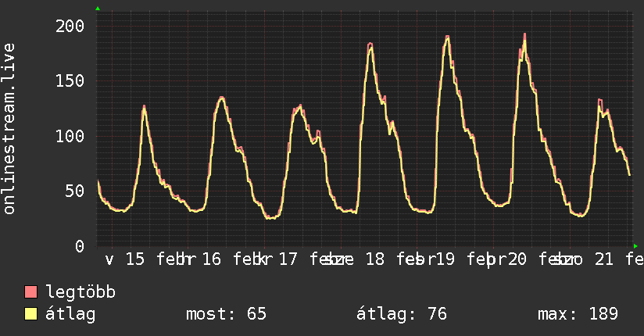Viewport: 644px width, 336px height.
Task: Click the highest peak on the graph
Action: pos(524,34)
